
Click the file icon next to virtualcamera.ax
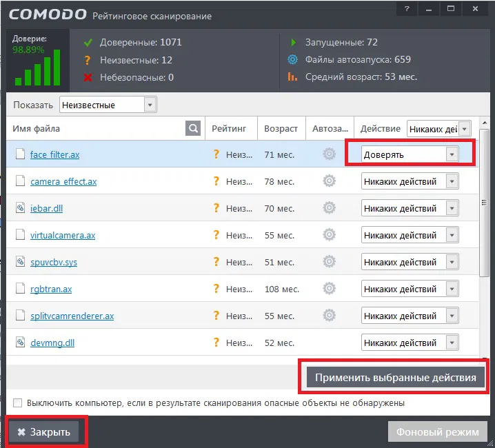[x=21, y=234]
